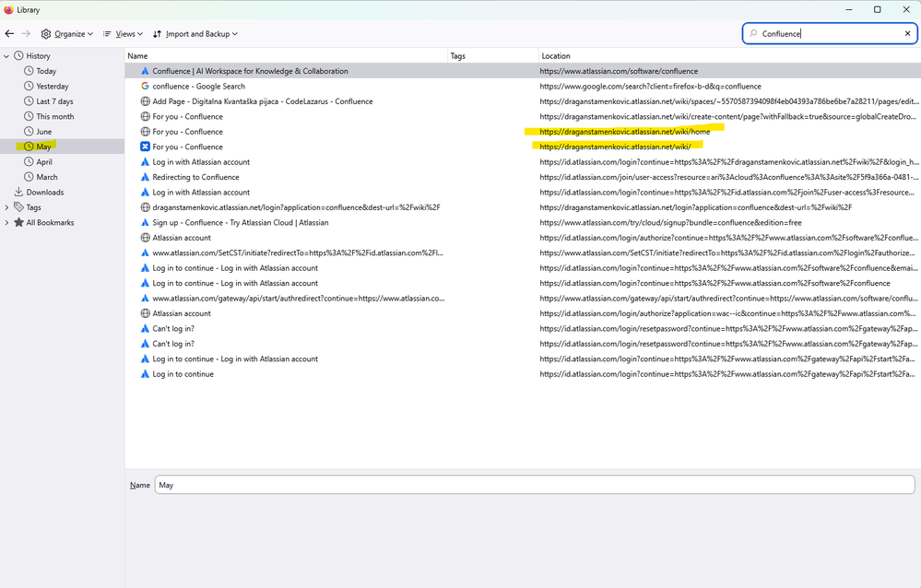Select Sign up - Confluence row

click(x=523, y=223)
